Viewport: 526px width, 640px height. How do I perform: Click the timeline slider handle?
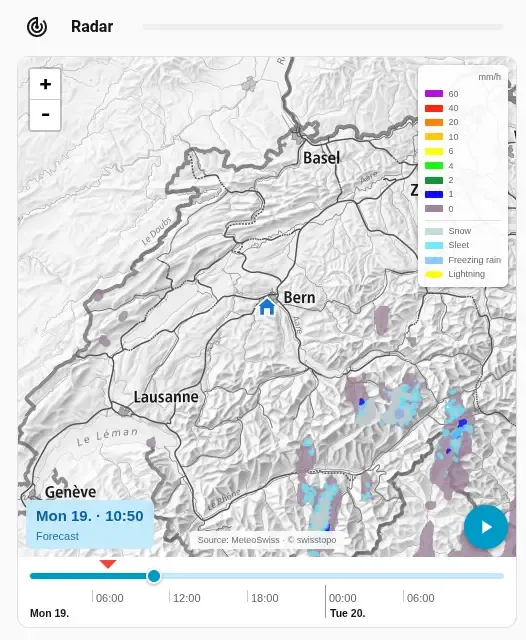click(154, 576)
